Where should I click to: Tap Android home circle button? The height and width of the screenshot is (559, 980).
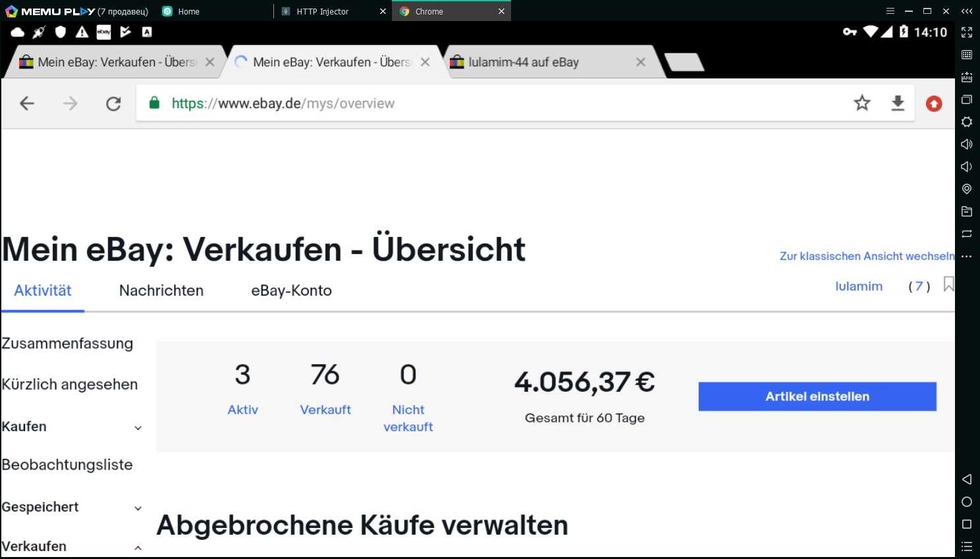967,502
